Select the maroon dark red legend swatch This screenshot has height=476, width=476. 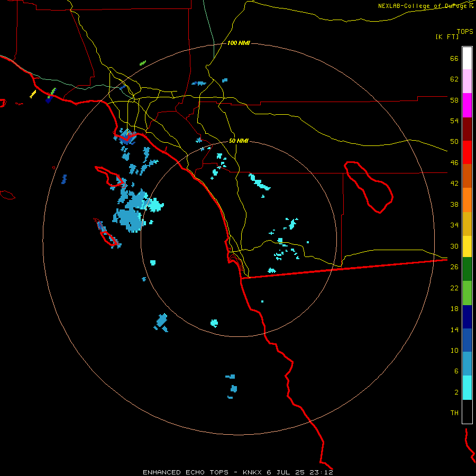(467, 130)
